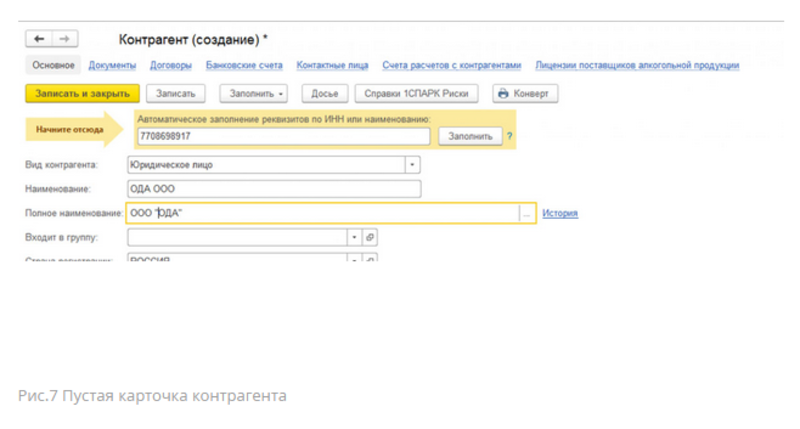The height and width of the screenshot is (429, 800).
Task: Click the blue question mark help icon
Action: [x=510, y=136]
